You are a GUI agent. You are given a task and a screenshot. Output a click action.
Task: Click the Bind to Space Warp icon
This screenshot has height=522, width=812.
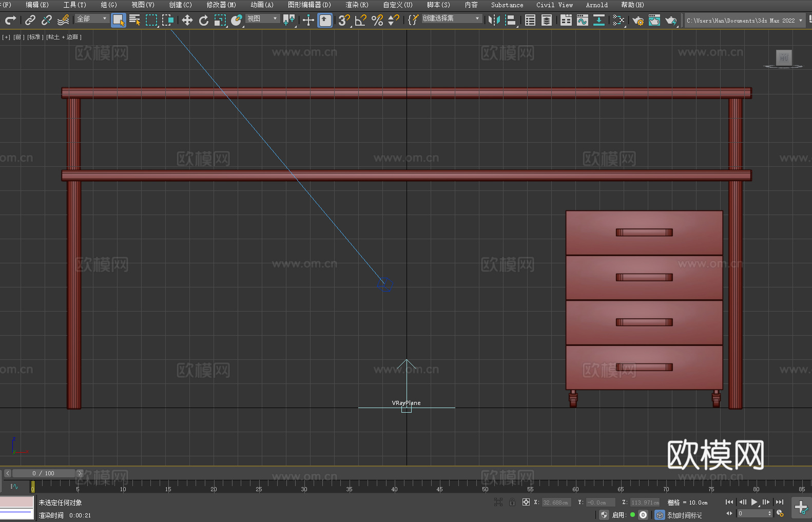point(63,20)
